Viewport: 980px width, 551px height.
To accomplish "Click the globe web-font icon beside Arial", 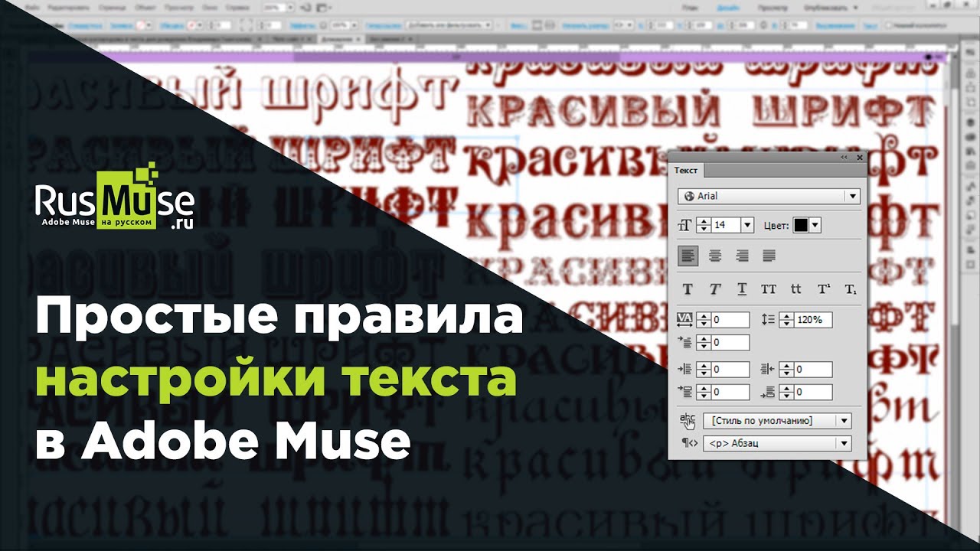I will pos(688,196).
